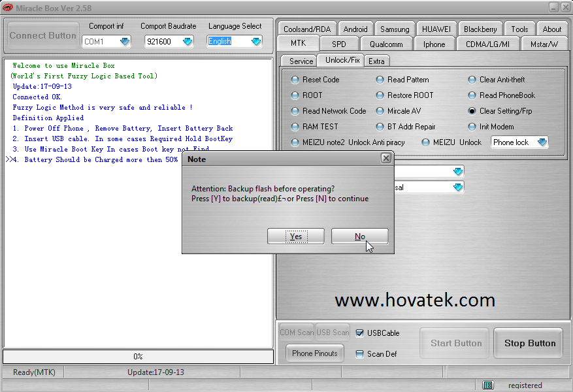Switch to the SPD tab
This screenshot has height=392, width=573.
click(x=338, y=44)
